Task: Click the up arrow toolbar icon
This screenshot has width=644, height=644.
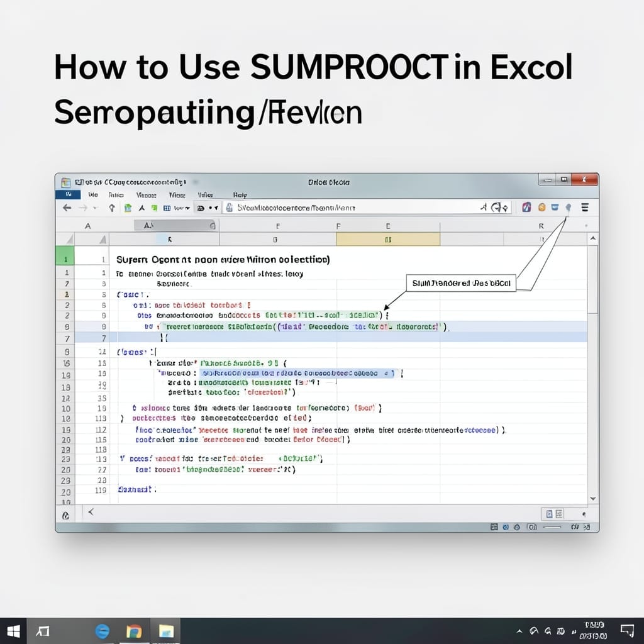Action: coord(112,208)
